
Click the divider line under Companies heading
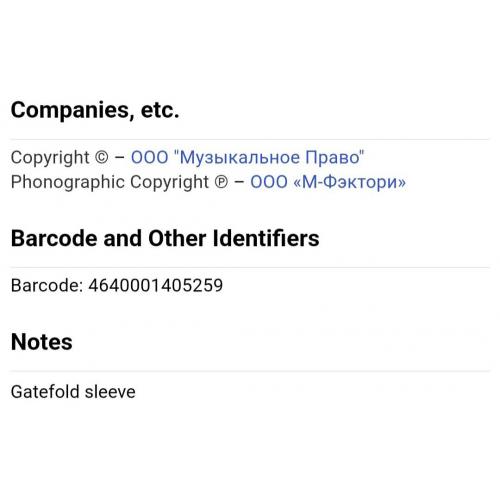[x=250, y=139]
